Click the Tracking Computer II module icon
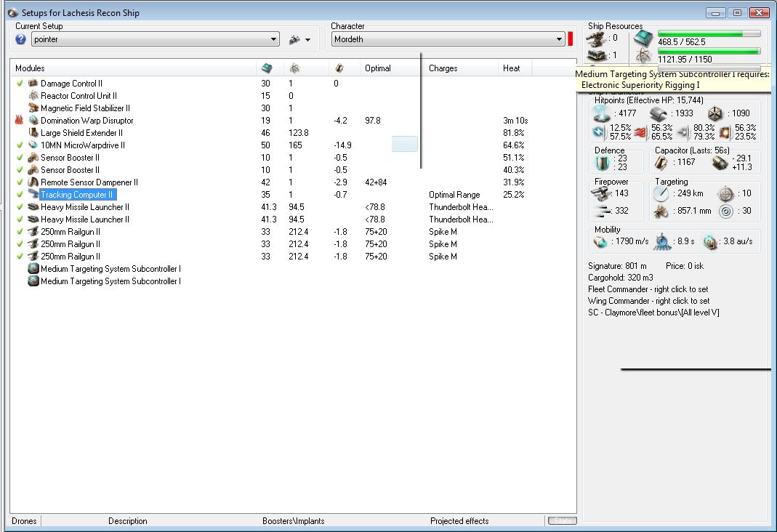Image resolution: width=777 pixels, height=532 pixels. [x=33, y=194]
